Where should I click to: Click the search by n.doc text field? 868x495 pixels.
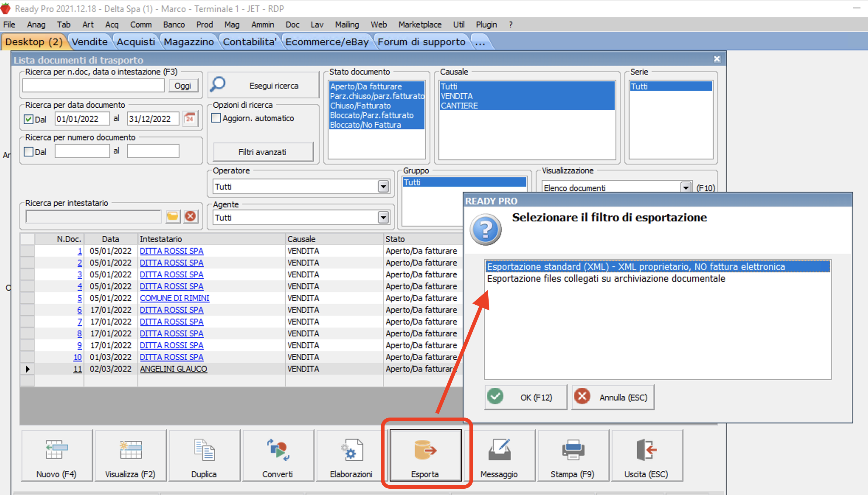click(x=93, y=86)
